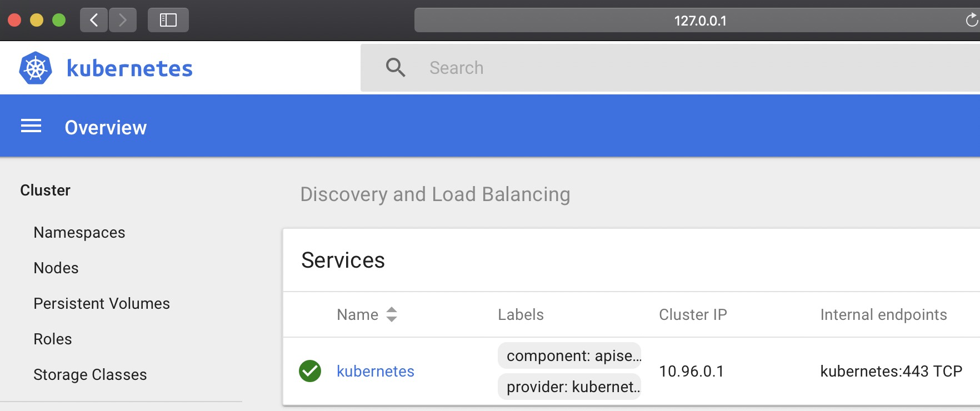Screen dimensions: 980x411
Task: Go forward using browser forward arrow
Action: pyautogui.click(x=123, y=21)
